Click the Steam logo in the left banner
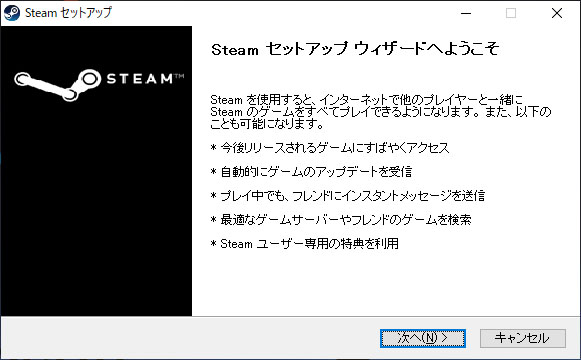 coord(99,84)
